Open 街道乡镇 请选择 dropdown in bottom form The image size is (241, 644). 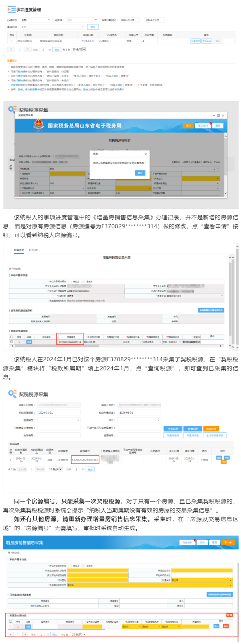[202, 580]
